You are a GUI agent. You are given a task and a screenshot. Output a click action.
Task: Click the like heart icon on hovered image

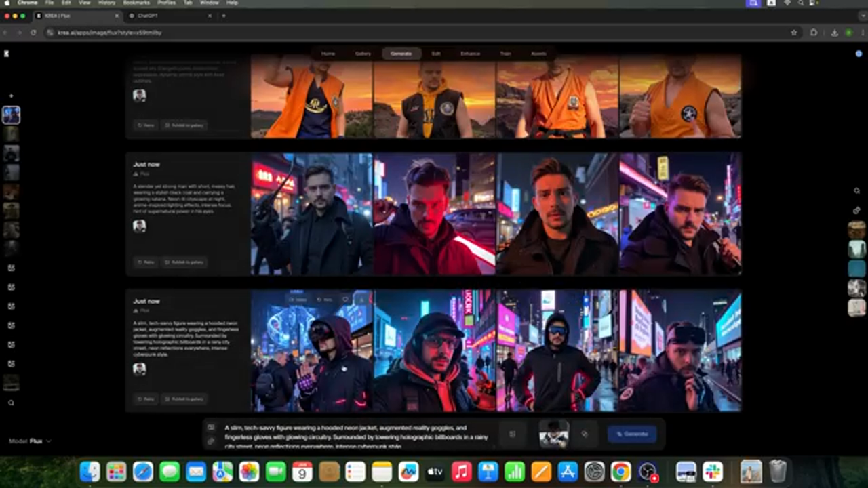tap(345, 299)
